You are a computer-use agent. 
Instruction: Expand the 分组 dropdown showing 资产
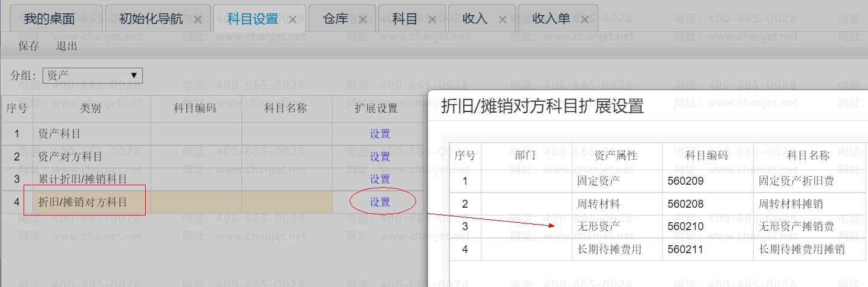click(92, 76)
